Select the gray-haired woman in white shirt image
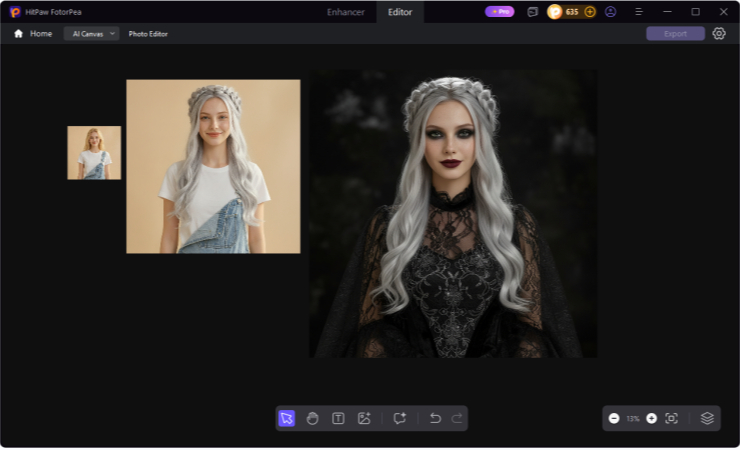The width and height of the screenshot is (740, 450). coord(213,166)
